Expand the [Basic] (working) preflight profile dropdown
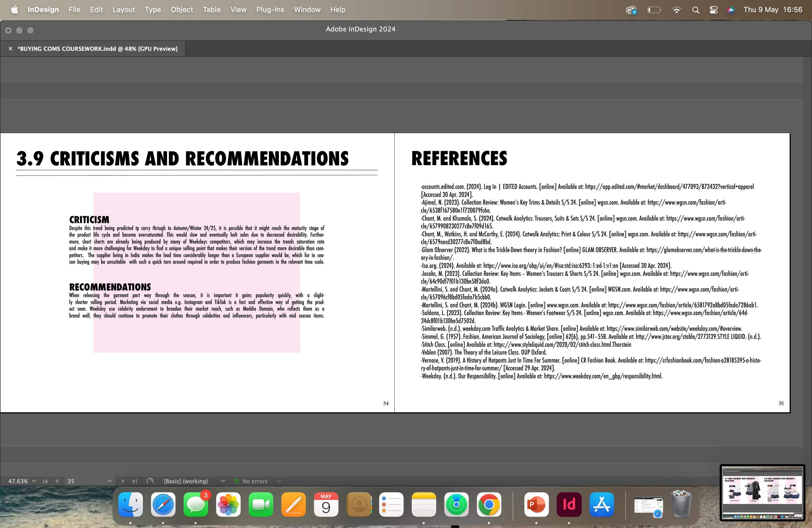This screenshot has height=528, width=812. pyautogui.click(x=223, y=481)
